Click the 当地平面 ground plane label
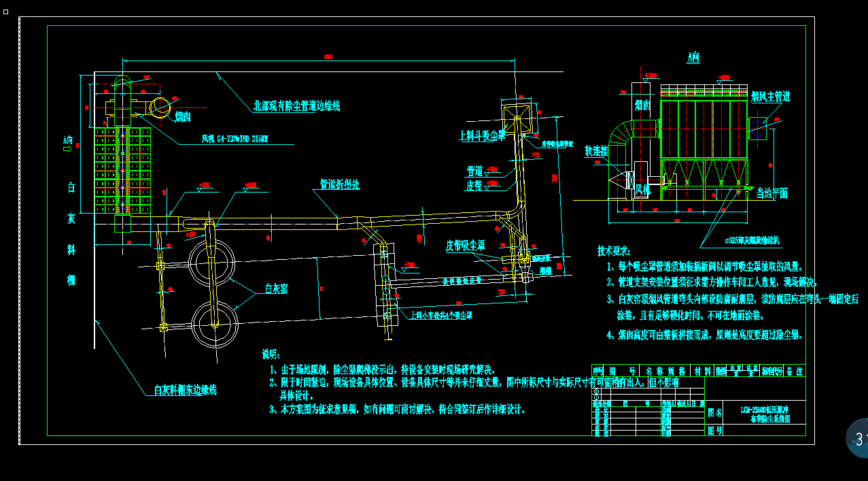The image size is (868, 481). click(x=774, y=193)
